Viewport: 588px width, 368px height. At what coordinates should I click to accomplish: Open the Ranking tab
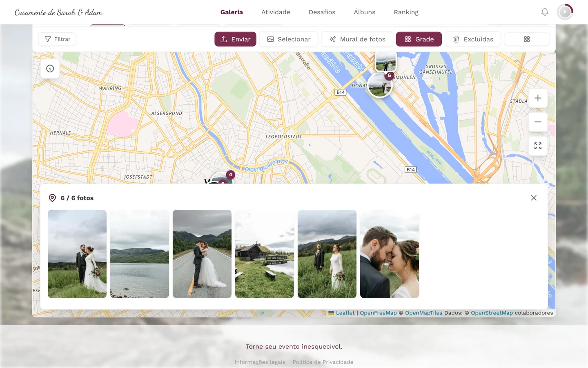(406, 12)
